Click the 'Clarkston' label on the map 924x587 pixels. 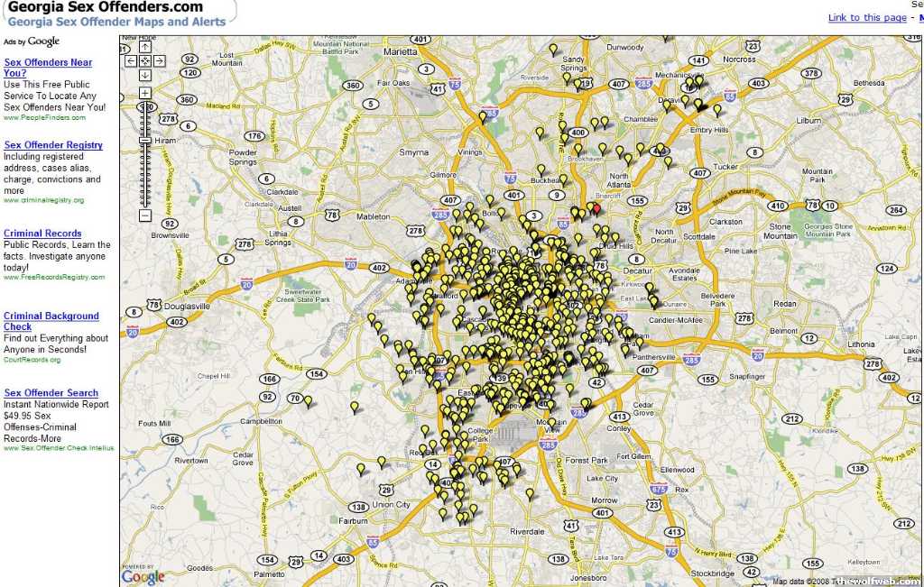tap(726, 222)
